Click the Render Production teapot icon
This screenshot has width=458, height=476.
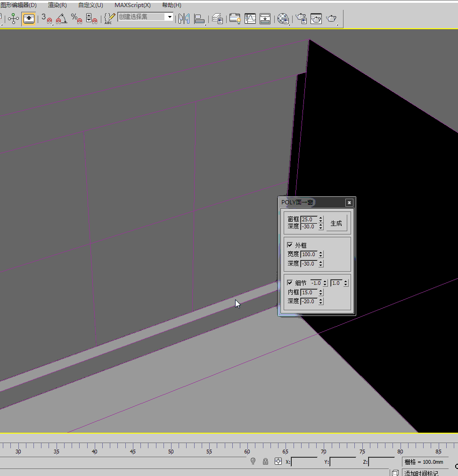[331, 19]
